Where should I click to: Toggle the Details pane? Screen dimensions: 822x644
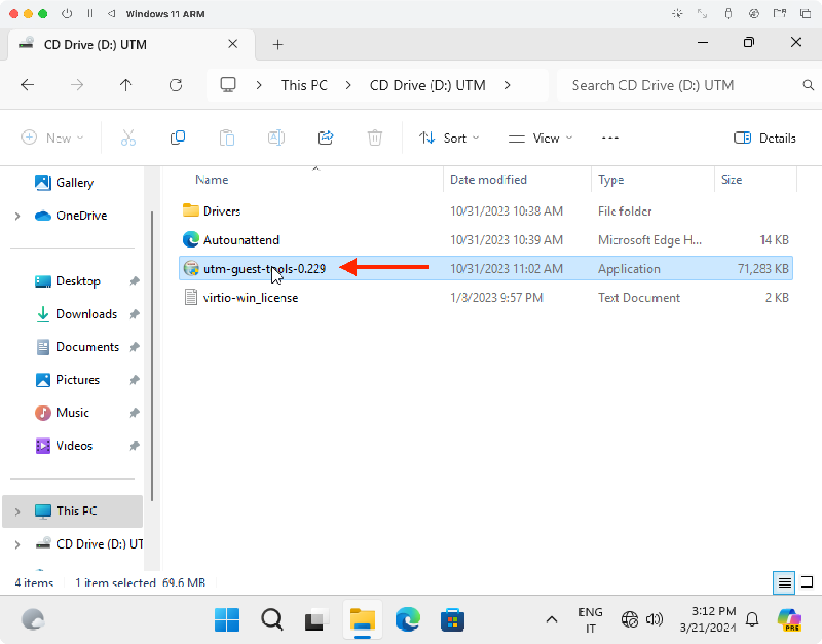tap(765, 138)
